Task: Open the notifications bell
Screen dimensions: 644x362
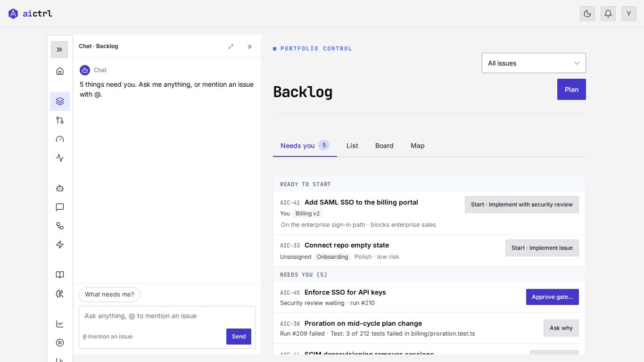Action: (608, 14)
